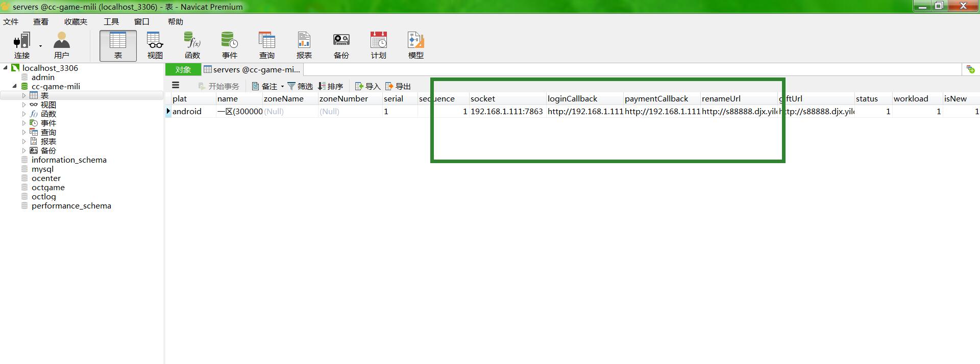Switch to the 对象 (Objects) tab
Image resolution: width=980 pixels, height=364 pixels.
[x=183, y=70]
